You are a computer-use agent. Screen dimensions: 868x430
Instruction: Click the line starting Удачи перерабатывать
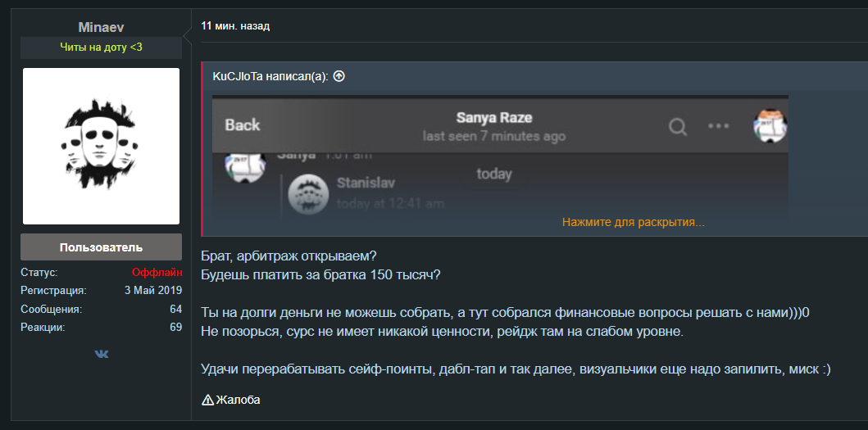(516, 369)
